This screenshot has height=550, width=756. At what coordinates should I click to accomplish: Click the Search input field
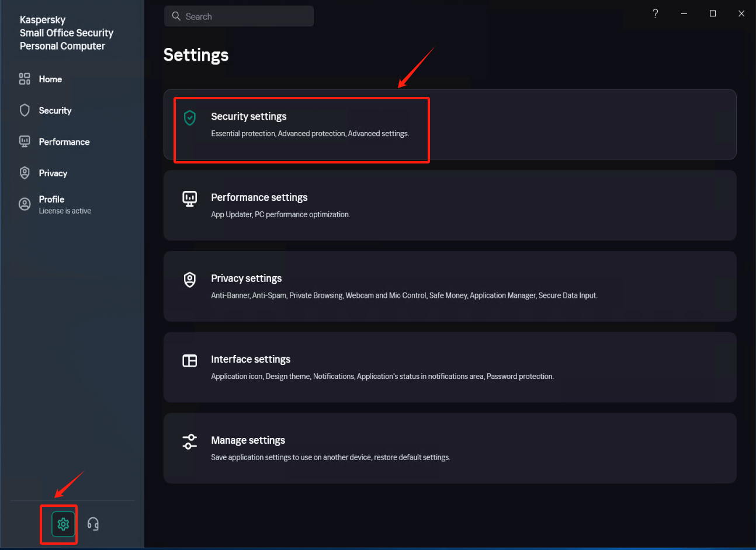(239, 16)
